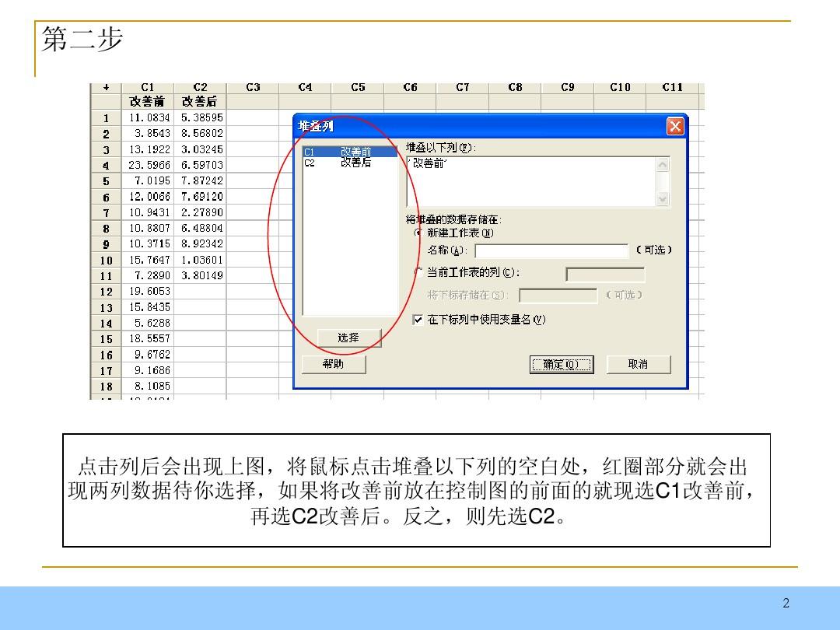Click the down arrow of 堆叠以下列 scrollbar
The image size is (840, 630).
click(x=663, y=199)
